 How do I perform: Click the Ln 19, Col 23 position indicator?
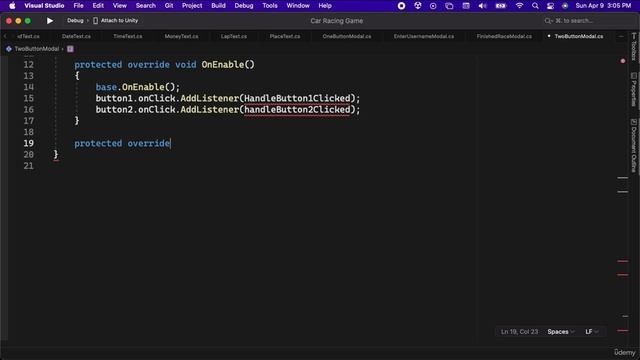click(519, 332)
